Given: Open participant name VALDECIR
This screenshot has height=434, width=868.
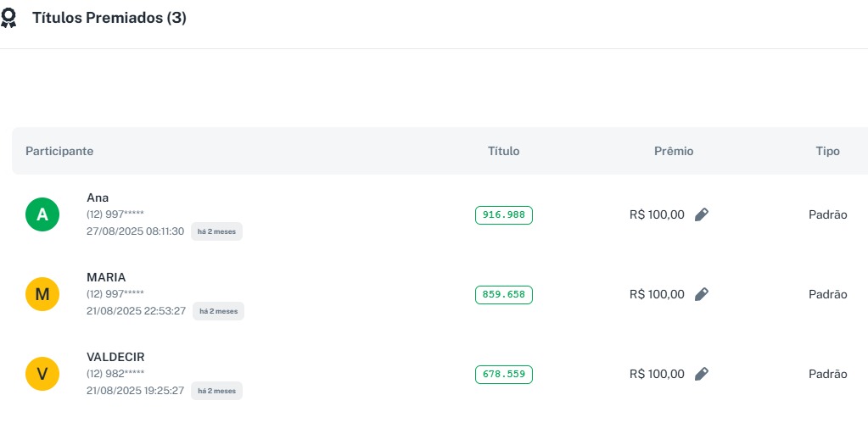Looking at the screenshot, I should click(115, 357).
